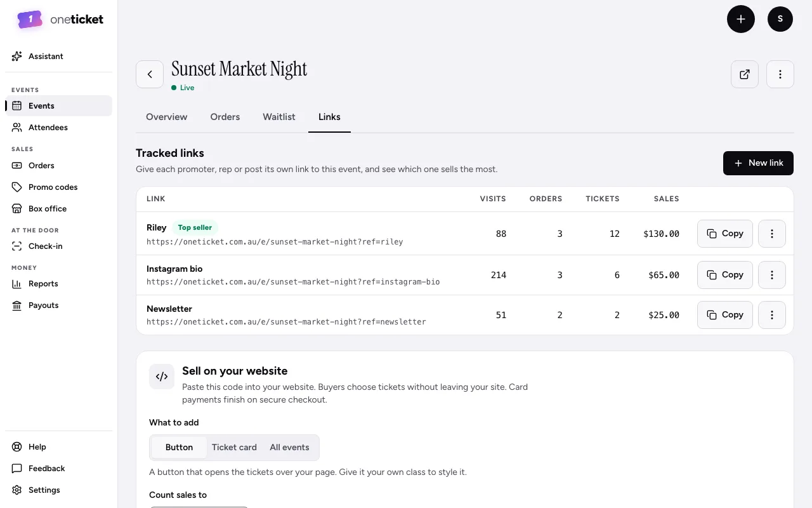Image resolution: width=812 pixels, height=508 pixels.
Task: Click the Newsletter URL text
Action: 286,322
